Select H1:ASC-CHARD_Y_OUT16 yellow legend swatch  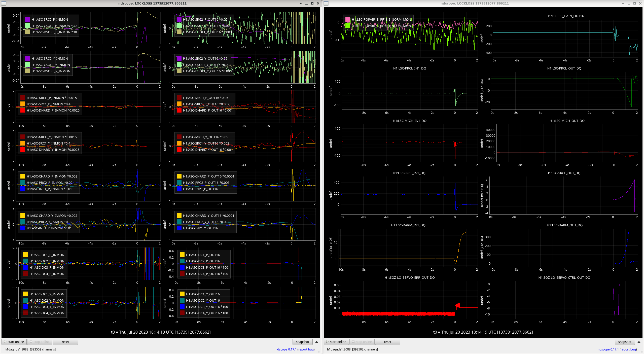[179, 216]
